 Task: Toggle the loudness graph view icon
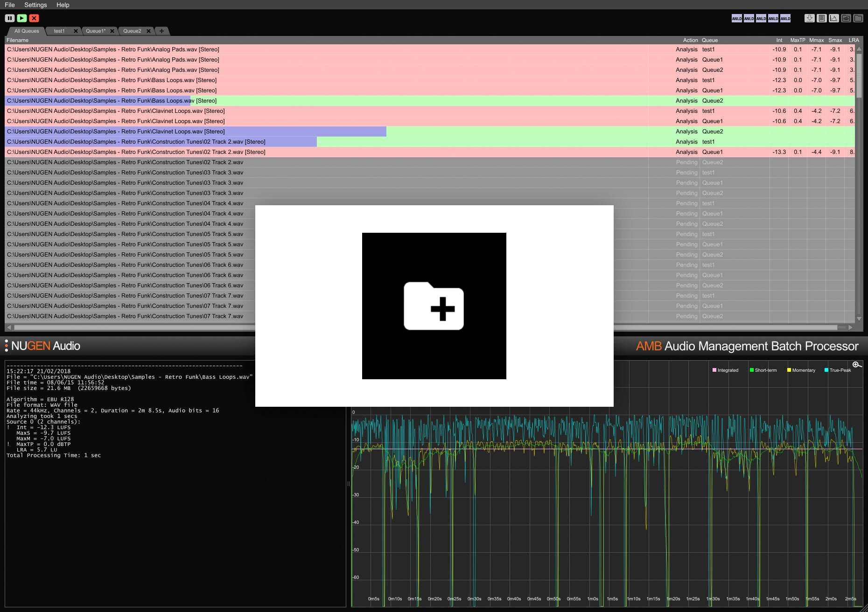[834, 18]
